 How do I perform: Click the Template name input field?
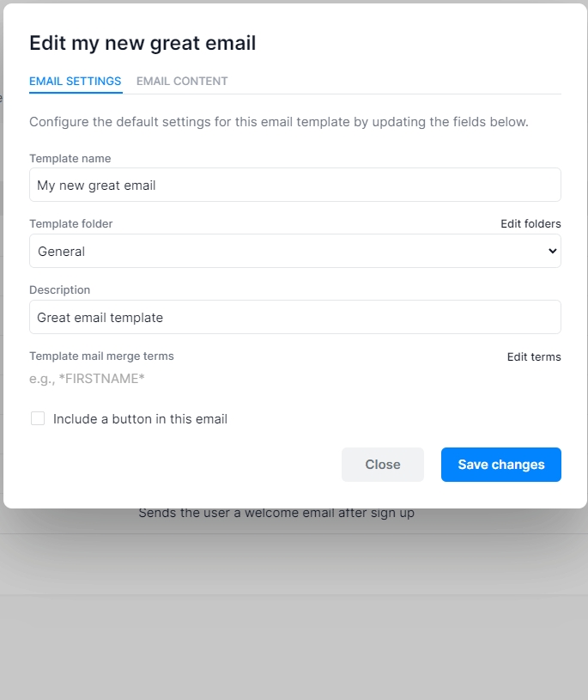pos(294,185)
